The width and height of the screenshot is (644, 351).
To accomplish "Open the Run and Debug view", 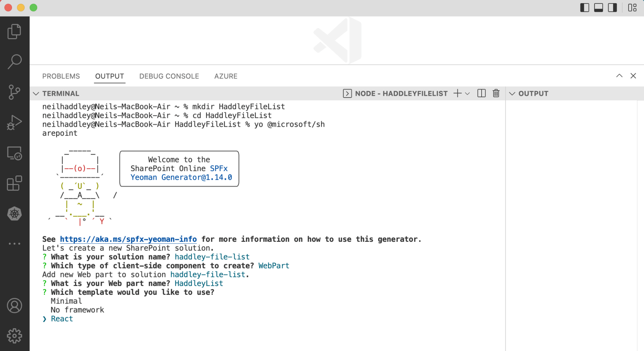I will [x=14, y=122].
